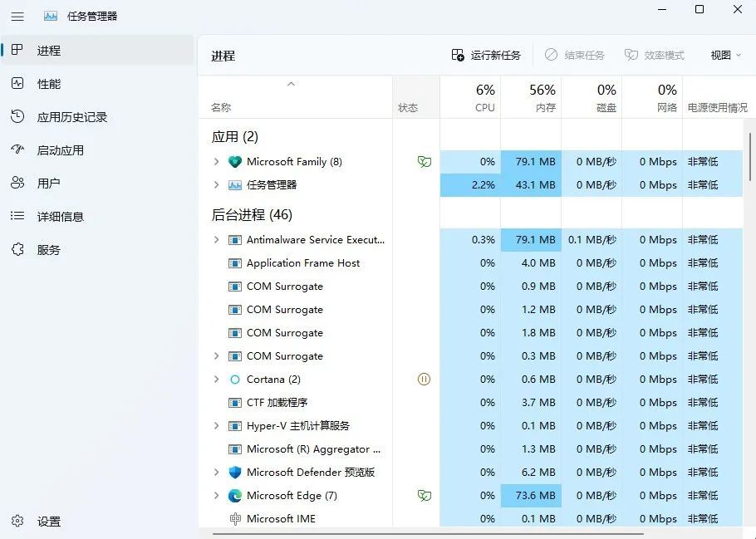Open the 应用历史记录 page
Screen dimensions: 756x539
[x=97, y=116]
